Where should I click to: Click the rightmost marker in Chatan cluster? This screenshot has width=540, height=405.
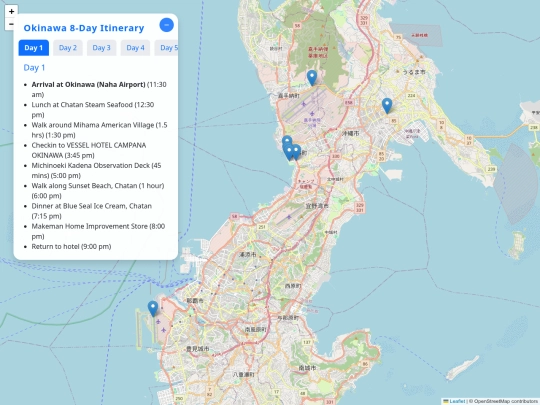[x=297, y=152]
